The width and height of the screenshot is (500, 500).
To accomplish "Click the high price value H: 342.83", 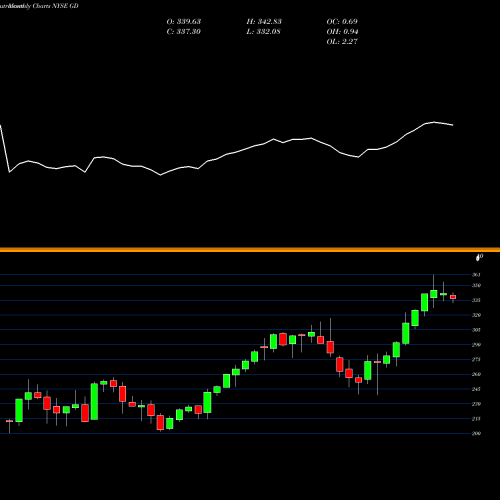I will coord(264,22).
